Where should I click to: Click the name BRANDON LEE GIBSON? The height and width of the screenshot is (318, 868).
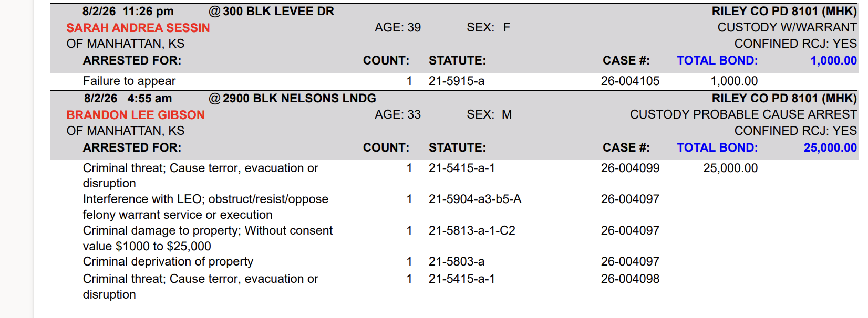tap(136, 115)
